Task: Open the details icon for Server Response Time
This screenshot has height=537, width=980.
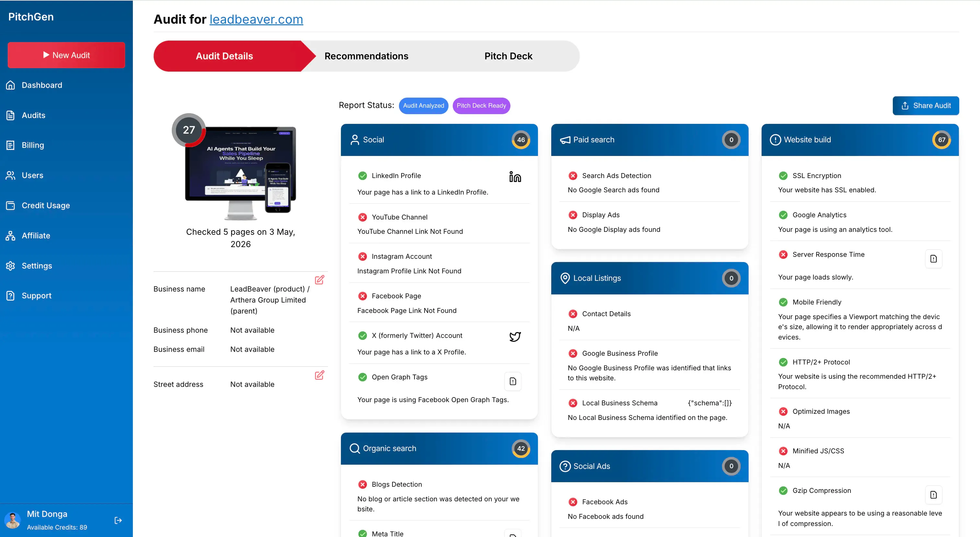Action: pyautogui.click(x=934, y=259)
